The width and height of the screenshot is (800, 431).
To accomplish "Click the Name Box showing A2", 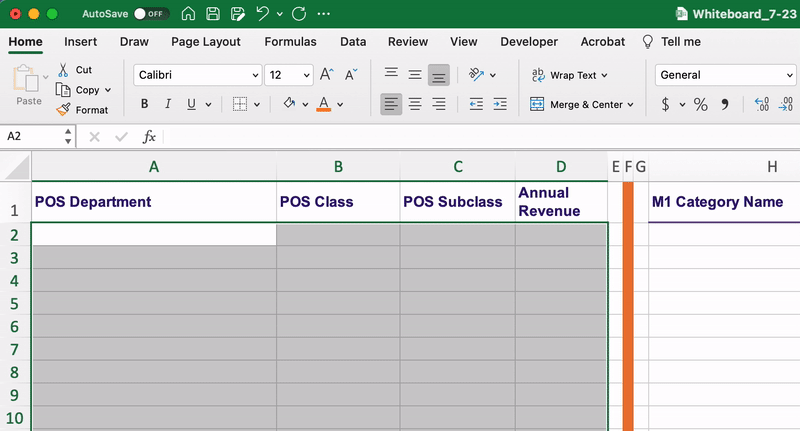I will 33,136.
